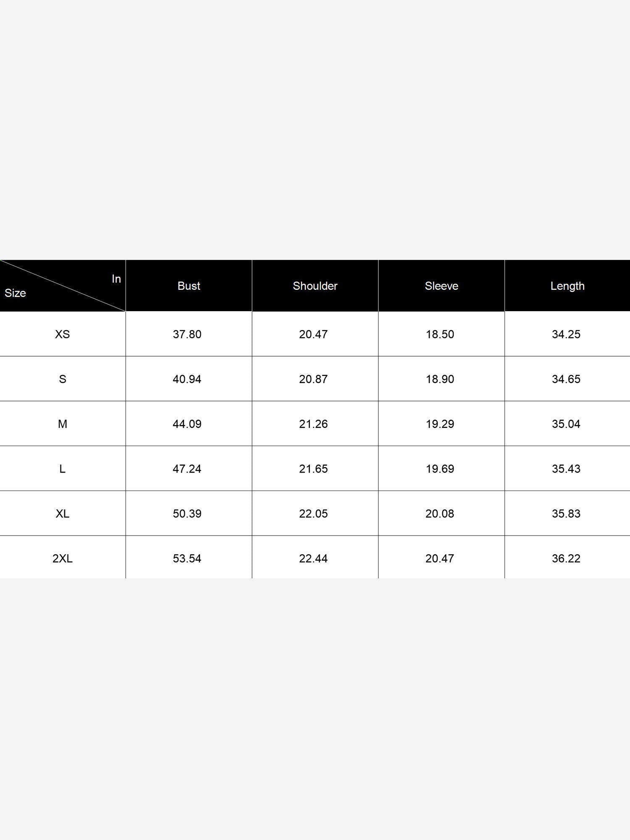Click the Sleeve column header
The width and height of the screenshot is (630, 840).
[441, 286]
